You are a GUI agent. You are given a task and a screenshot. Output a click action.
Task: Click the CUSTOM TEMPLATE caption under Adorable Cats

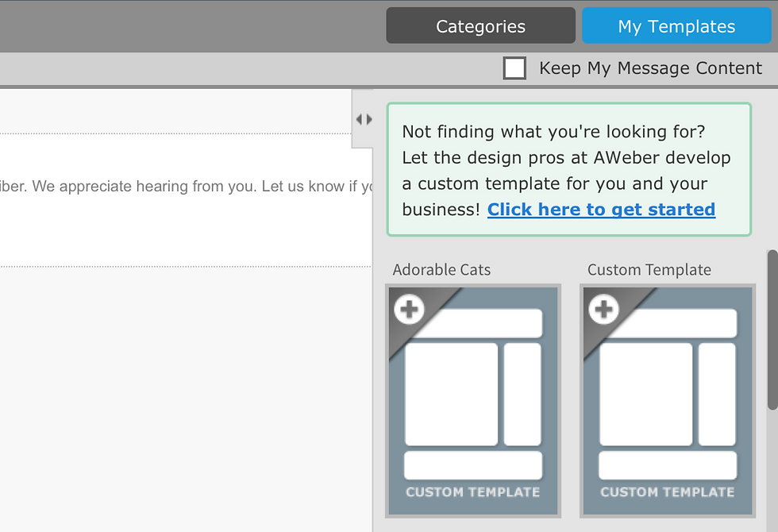tap(472, 492)
